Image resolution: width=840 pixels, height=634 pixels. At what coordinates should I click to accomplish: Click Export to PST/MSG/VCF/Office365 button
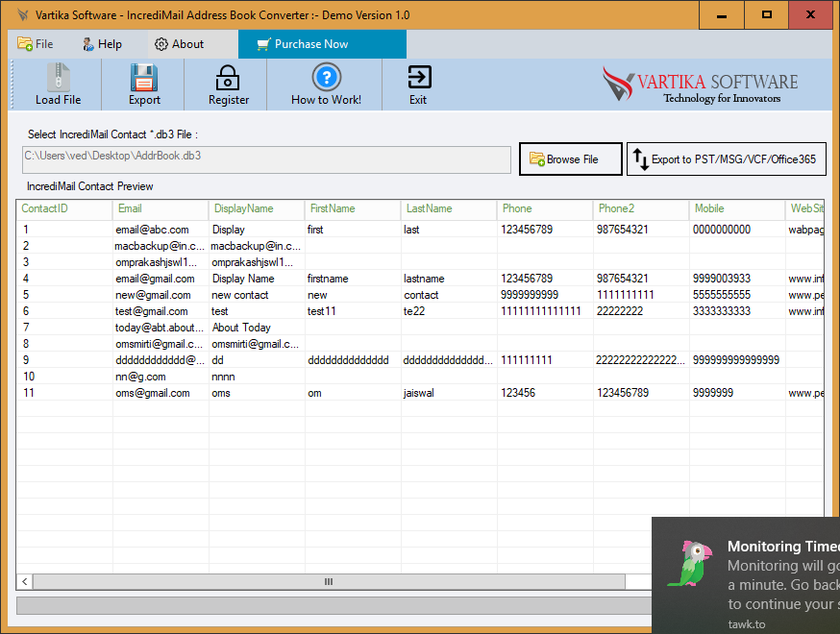pyautogui.click(x=727, y=159)
